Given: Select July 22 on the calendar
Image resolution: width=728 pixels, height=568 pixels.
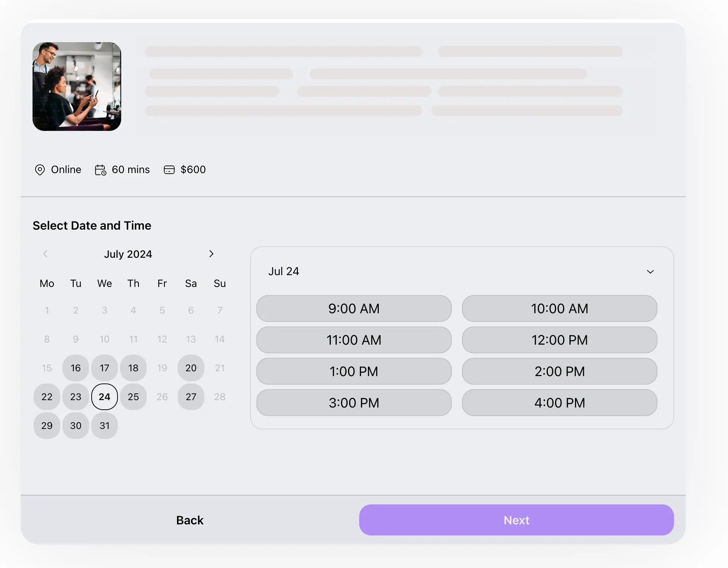Looking at the screenshot, I should point(47,397).
